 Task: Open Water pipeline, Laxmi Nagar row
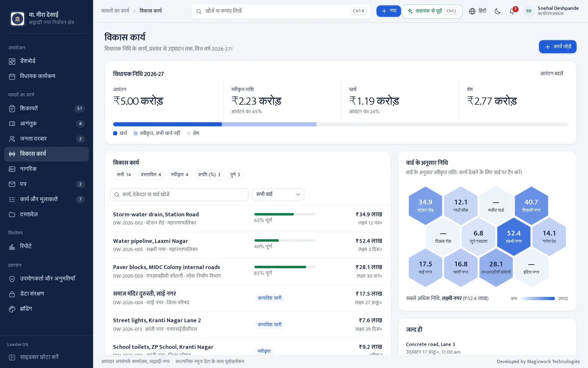pos(248,245)
